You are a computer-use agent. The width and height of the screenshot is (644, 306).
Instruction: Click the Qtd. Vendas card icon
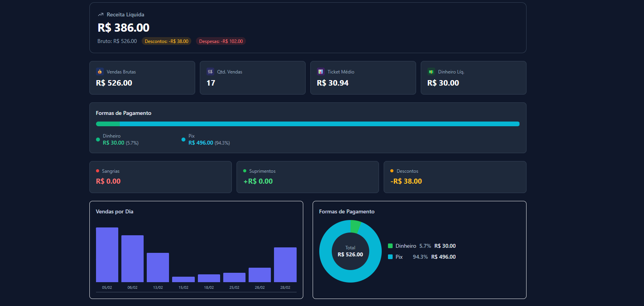tap(210, 72)
